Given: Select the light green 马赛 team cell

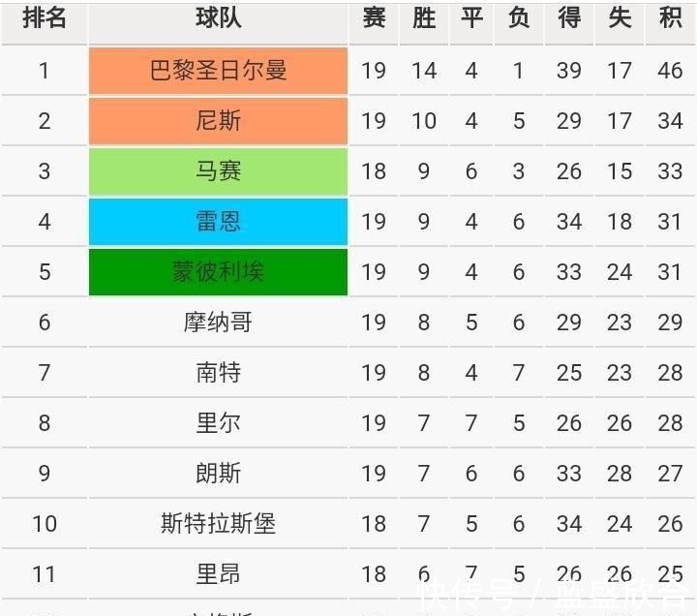Looking at the screenshot, I should coord(218,171).
